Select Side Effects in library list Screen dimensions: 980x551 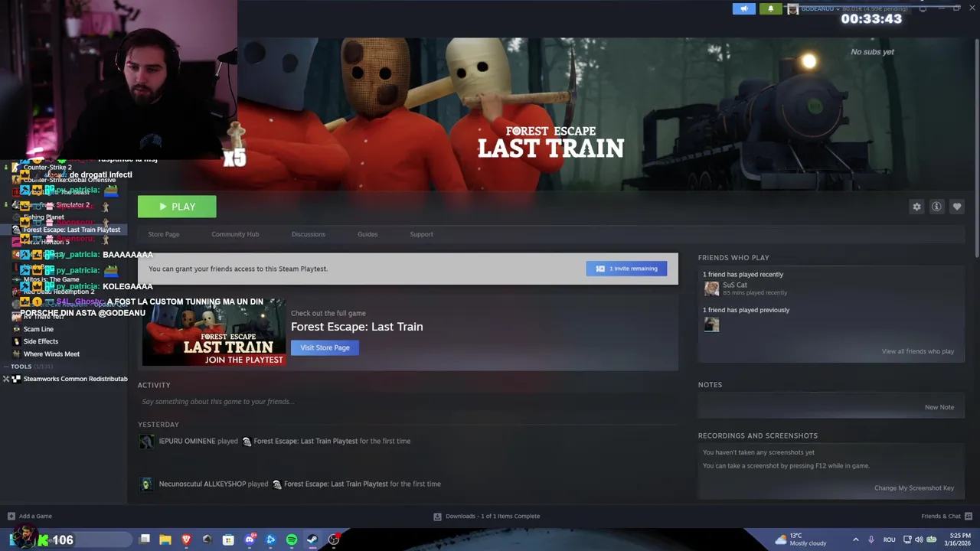(41, 341)
